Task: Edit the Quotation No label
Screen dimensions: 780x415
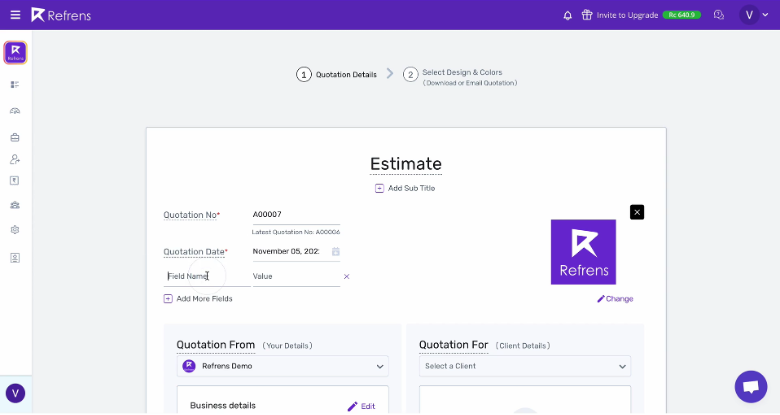Action: pos(192,215)
